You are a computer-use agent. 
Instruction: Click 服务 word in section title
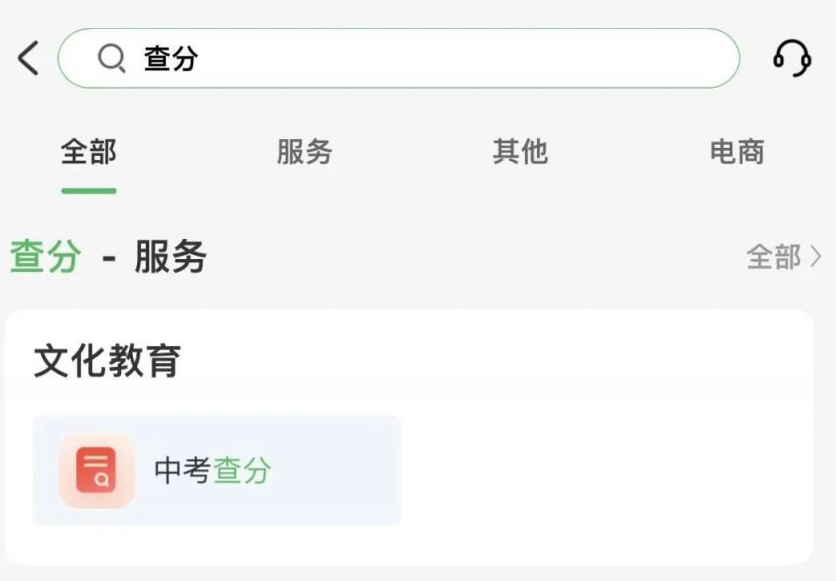point(171,257)
